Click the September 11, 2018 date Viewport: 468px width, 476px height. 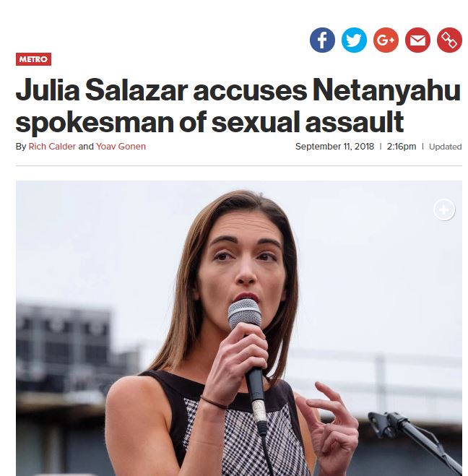click(334, 147)
